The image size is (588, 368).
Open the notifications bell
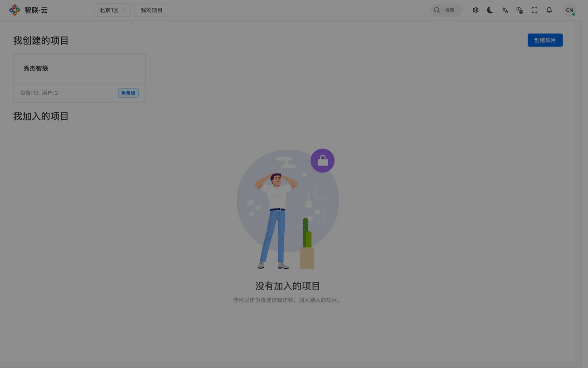coord(549,10)
